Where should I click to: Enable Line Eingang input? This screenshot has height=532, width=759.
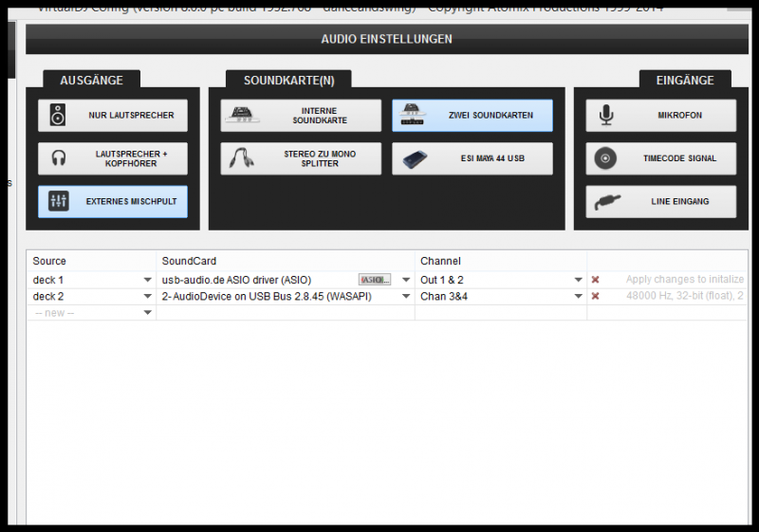(x=660, y=201)
